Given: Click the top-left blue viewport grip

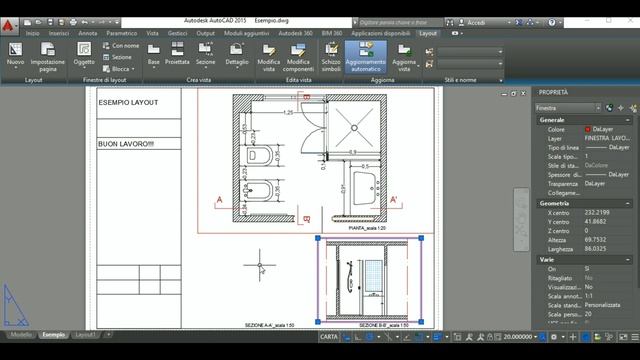Looking at the screenshot, I should (318, 238).
